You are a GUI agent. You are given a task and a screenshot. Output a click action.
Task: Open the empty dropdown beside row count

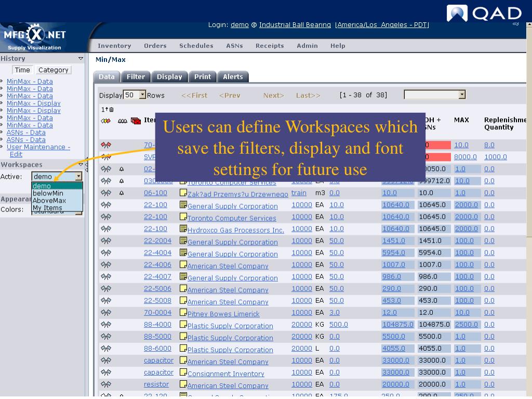(x=435, y=95)
